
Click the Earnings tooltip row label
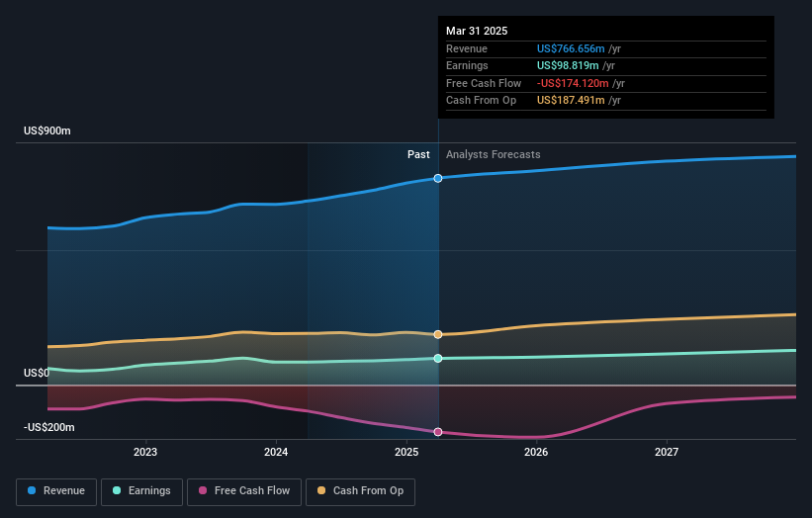click(x=467, y=65)
